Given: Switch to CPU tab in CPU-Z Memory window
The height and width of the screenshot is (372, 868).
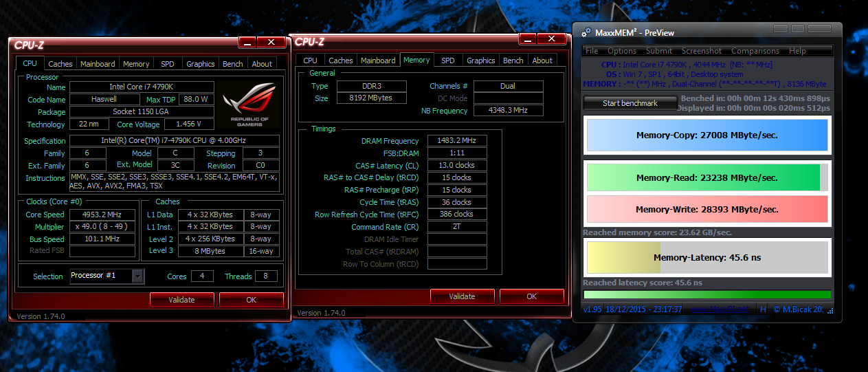Looking at the screenshot, I should click(311, 61).
